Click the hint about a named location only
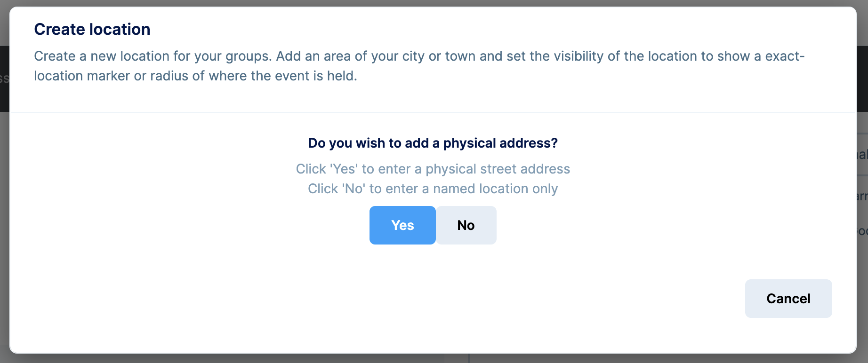The width and height of the screenshot is (868, 363). point(433,189)
